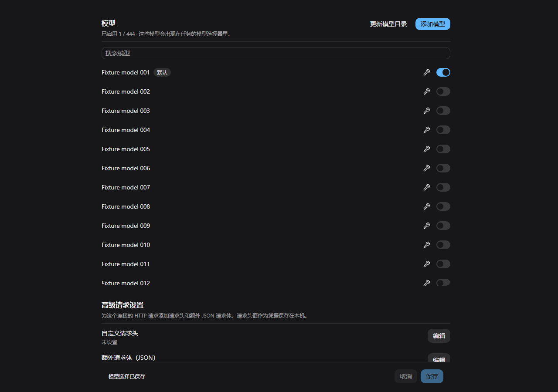Image resolution: width=558 pixels, height=392 pixels.
Task: Open wrench settings for Fixture model 009
Action: pyautogui.click(x=427, y=226)
